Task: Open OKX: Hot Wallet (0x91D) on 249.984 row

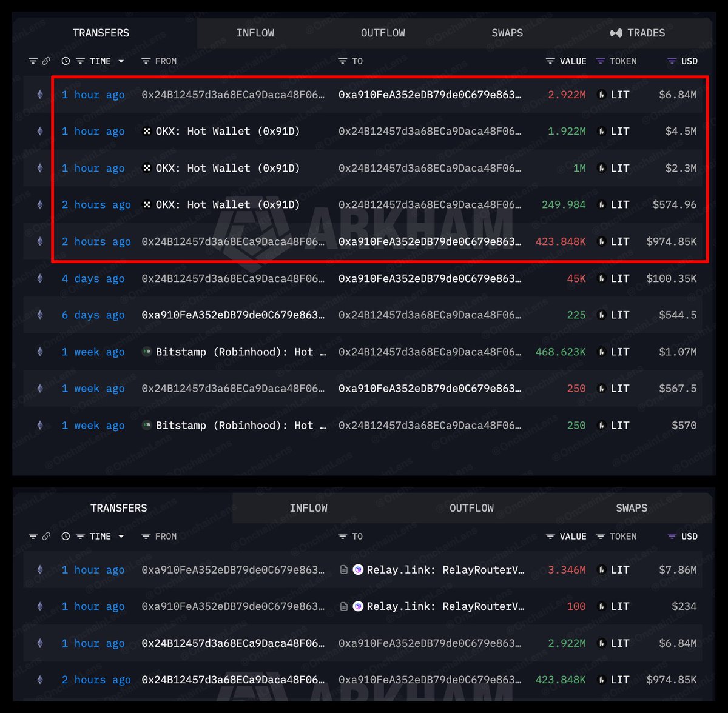Action: click(227, 204)
